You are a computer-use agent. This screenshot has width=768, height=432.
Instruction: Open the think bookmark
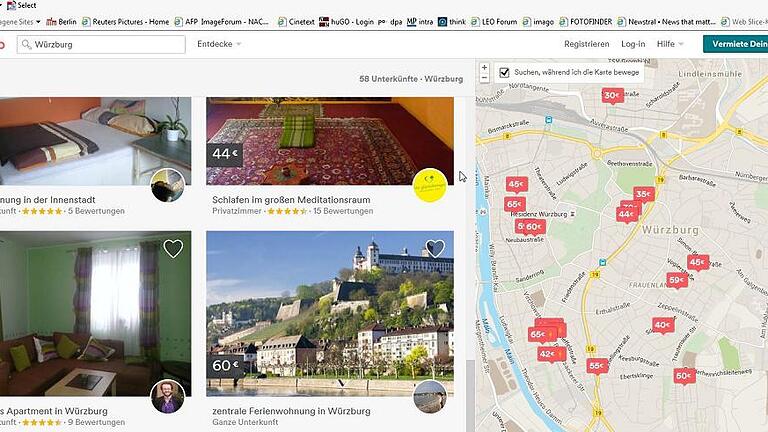point(452,22)
